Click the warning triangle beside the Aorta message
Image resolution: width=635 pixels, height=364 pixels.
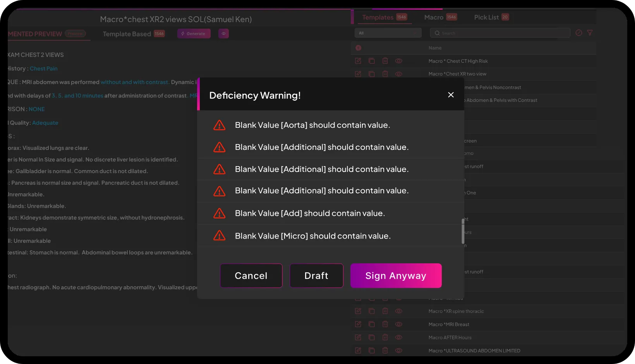tap(220, 125)
